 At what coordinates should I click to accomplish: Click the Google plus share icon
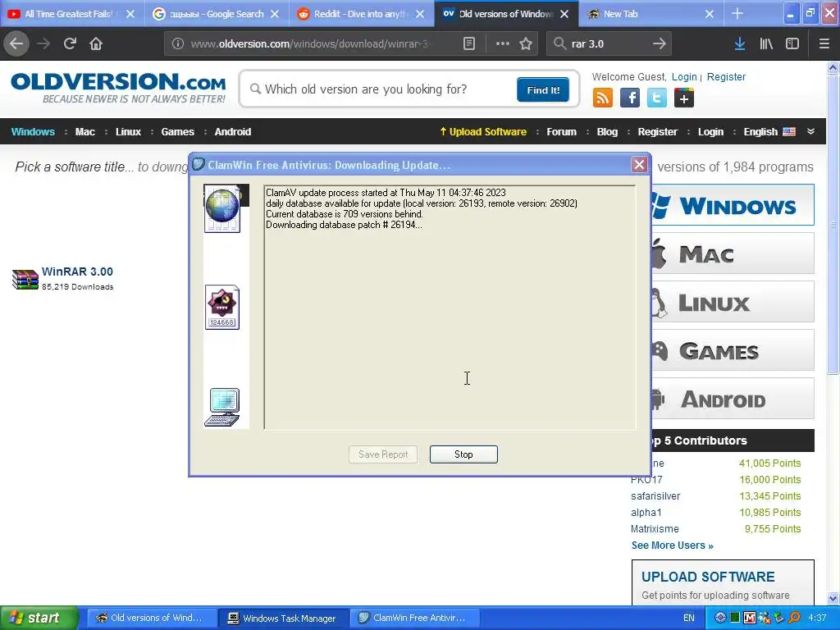coord(684,98)
